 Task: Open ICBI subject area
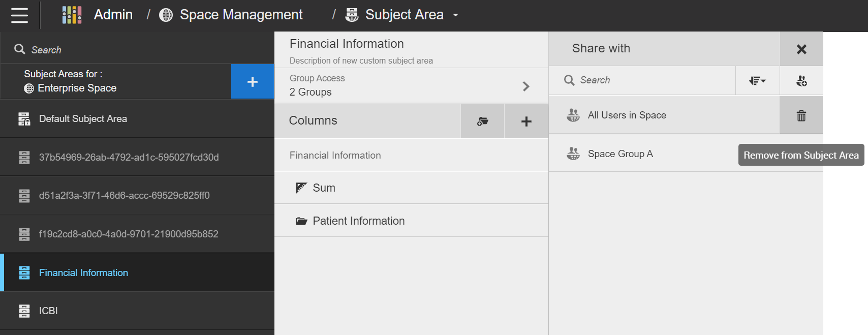tap(48, 311)
